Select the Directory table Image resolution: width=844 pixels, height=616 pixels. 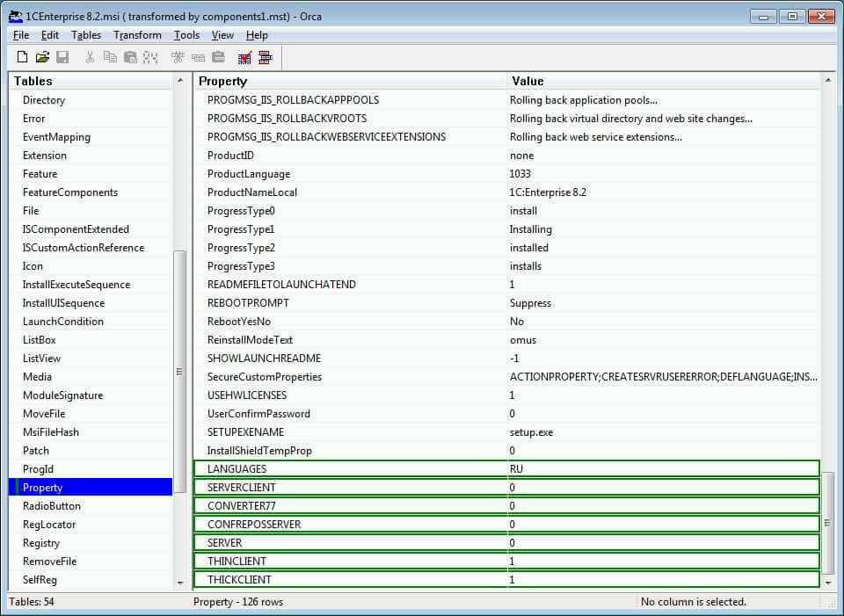click(x=44, y=100)
